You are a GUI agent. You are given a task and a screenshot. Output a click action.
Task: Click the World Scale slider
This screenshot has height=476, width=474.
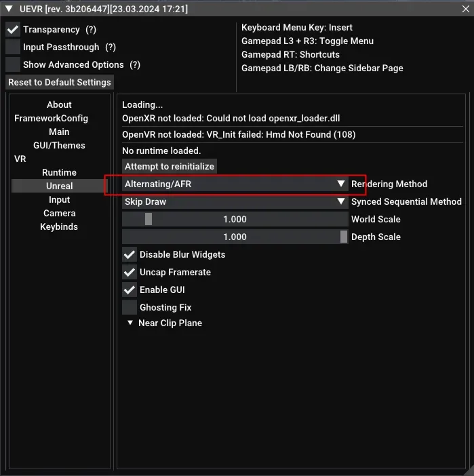coord(235,219)
